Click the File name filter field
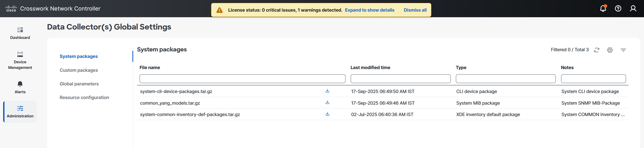Viewport: 644px width, 148px height. pos(242,79)
